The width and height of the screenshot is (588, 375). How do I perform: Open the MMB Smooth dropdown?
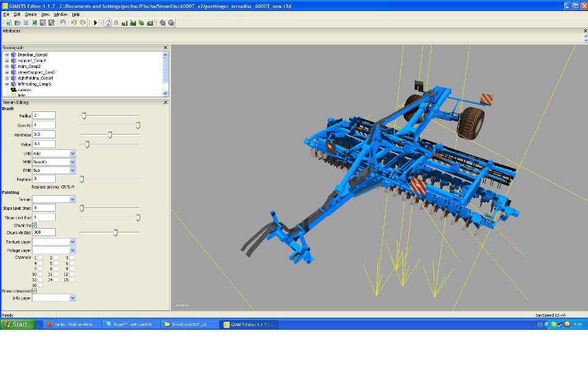pyautogui.click(x=72, y=162)
